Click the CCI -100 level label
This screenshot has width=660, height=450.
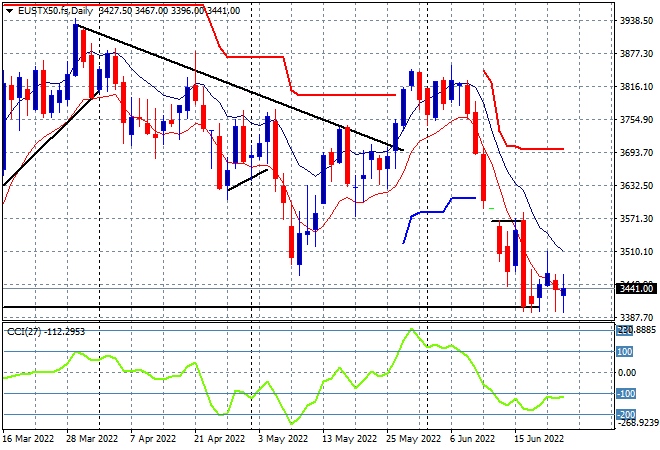[x=625, y=394]
